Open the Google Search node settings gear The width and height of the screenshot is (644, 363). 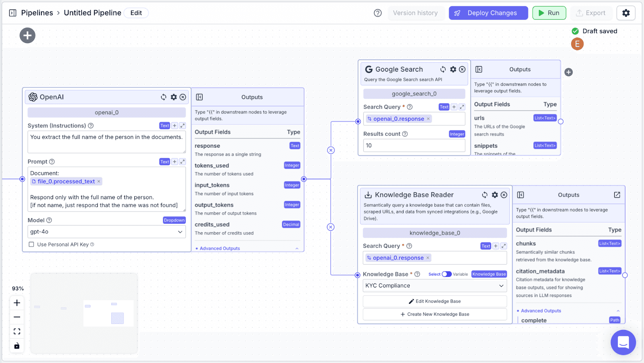453,69
